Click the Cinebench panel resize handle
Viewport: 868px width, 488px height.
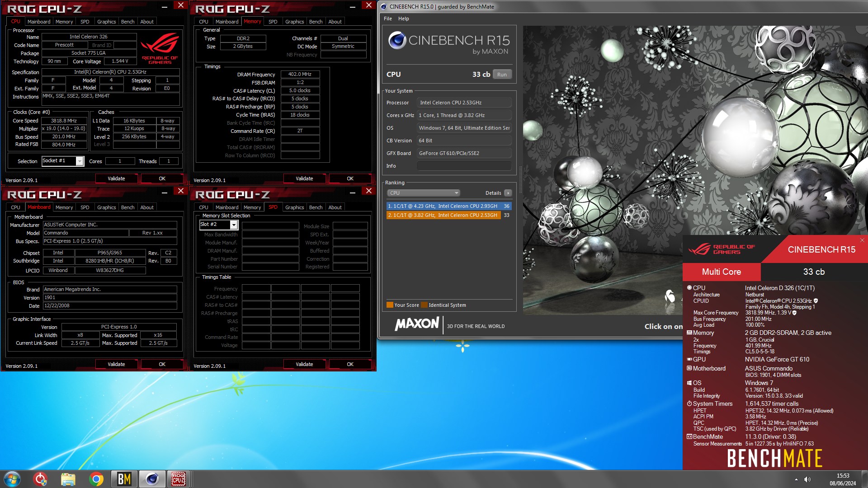tap(520, 180)
